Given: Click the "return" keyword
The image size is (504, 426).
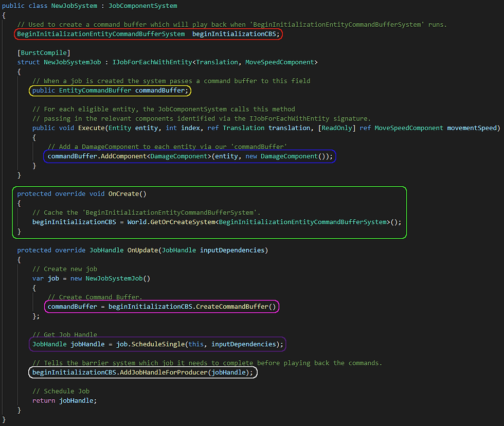Looking at the screenshot, I should point(44,401).
